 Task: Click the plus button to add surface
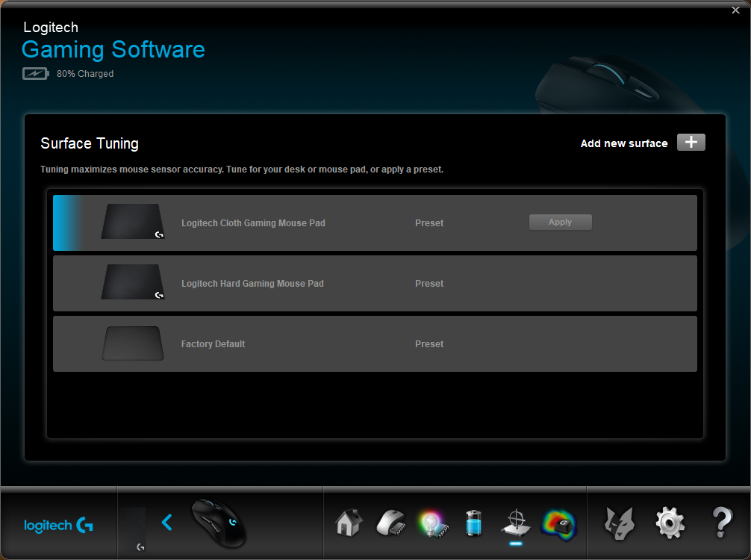[691, 143]
